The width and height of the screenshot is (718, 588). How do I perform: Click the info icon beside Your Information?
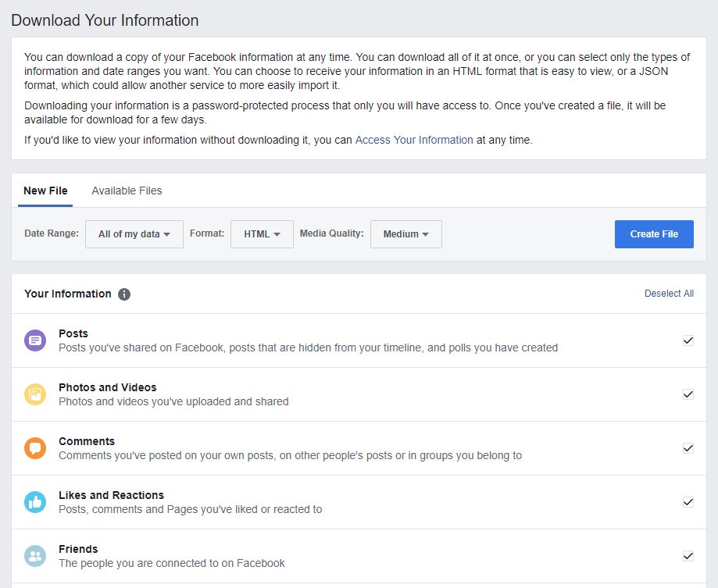(124, 294)
